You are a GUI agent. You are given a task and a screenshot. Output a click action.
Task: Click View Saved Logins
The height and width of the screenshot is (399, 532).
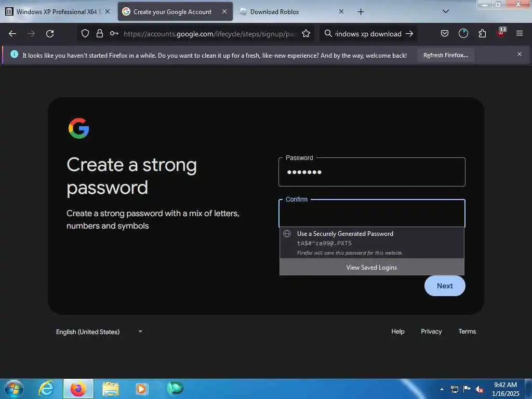371,268
